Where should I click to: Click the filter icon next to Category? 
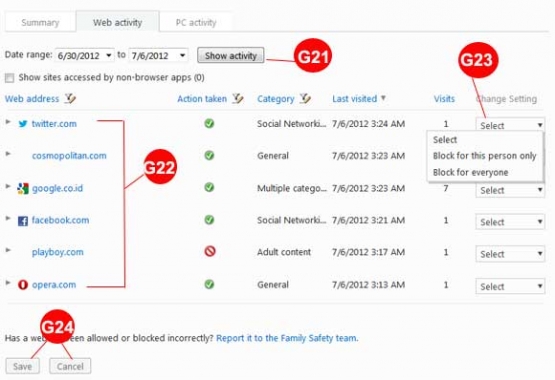pyautogui.click(x=305, y=98)
